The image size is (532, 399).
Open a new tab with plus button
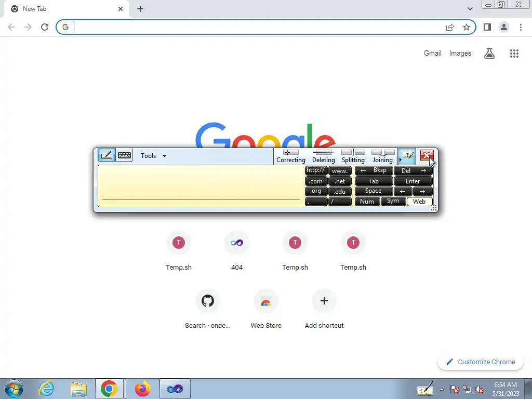point(140,9)
